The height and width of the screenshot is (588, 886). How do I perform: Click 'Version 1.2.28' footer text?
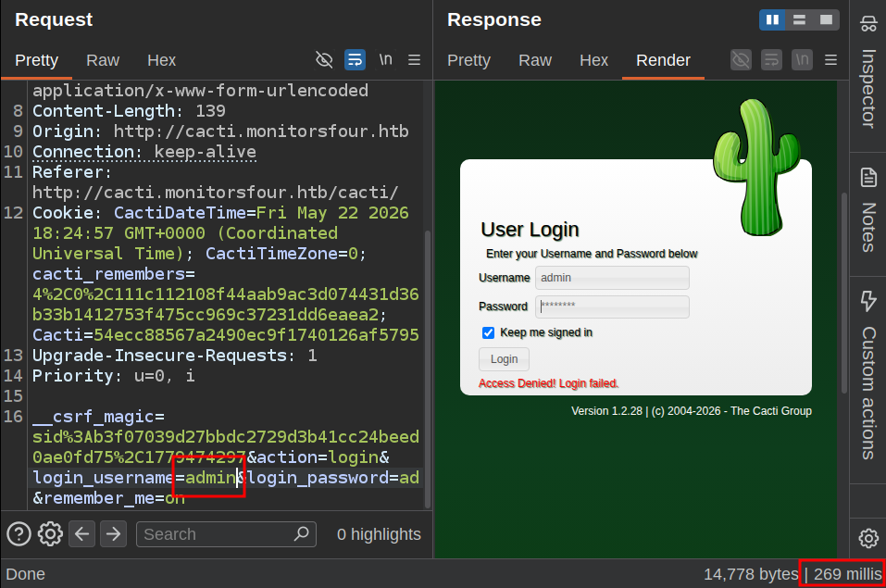coord(606,411)
